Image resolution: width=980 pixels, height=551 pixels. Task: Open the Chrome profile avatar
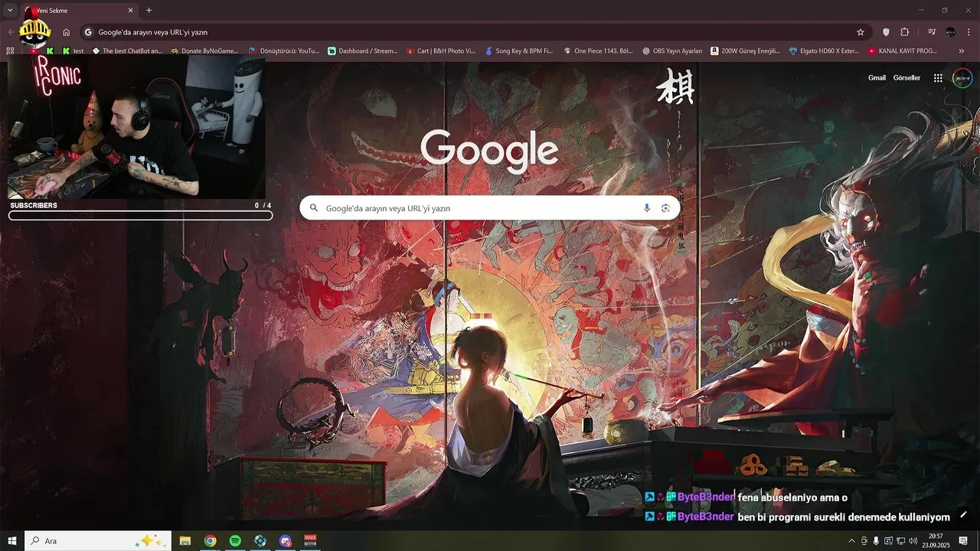950,32
